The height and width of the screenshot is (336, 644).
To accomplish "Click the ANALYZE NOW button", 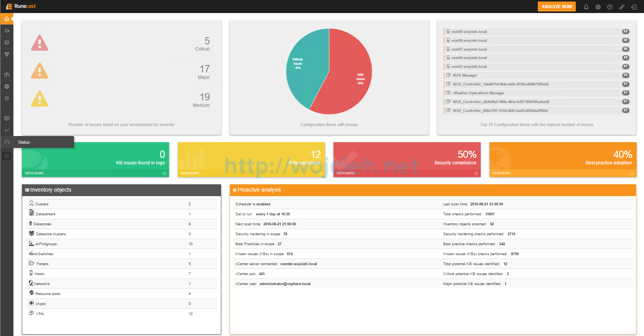I will click(557, 7).
